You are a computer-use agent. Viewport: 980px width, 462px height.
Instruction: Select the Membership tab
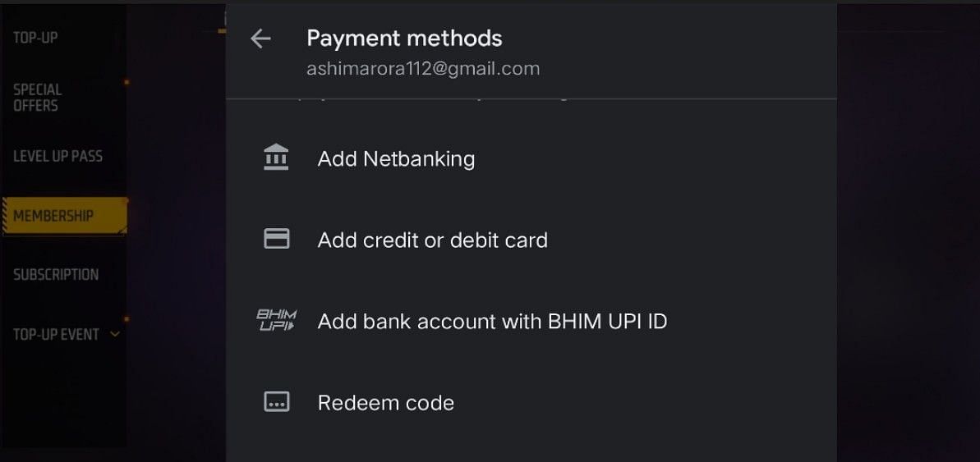(x=53, y=216)
